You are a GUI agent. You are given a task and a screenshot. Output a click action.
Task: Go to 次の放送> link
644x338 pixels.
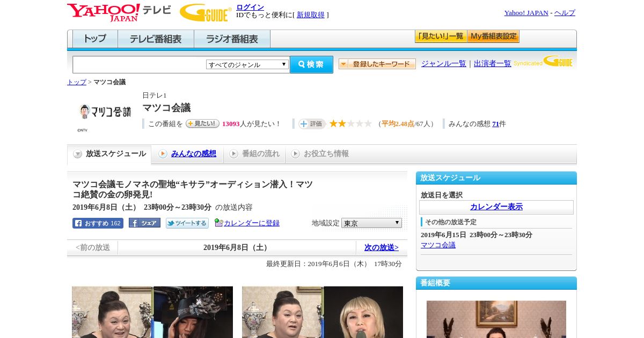(x=382, y=248)
